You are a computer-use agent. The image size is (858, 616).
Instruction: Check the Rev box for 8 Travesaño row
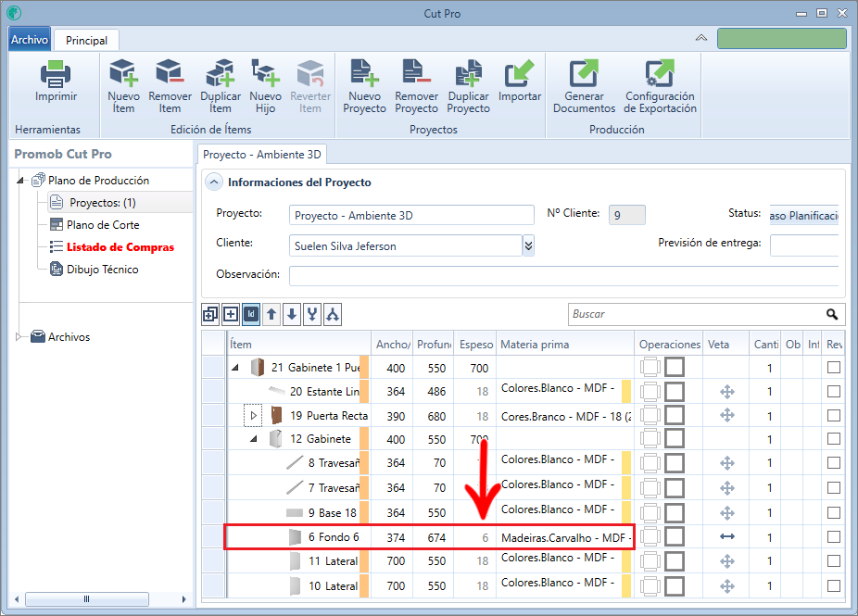[834, 463]
